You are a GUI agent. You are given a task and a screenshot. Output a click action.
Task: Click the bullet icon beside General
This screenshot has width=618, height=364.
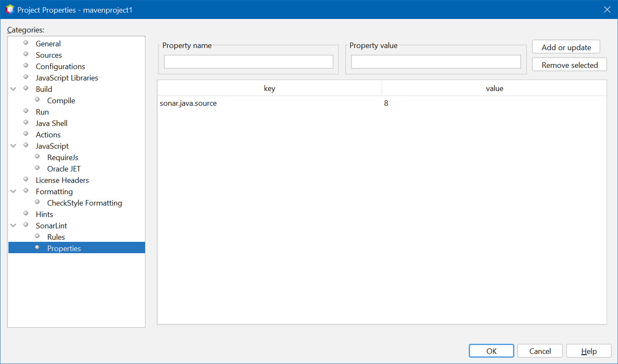(26, 43)
